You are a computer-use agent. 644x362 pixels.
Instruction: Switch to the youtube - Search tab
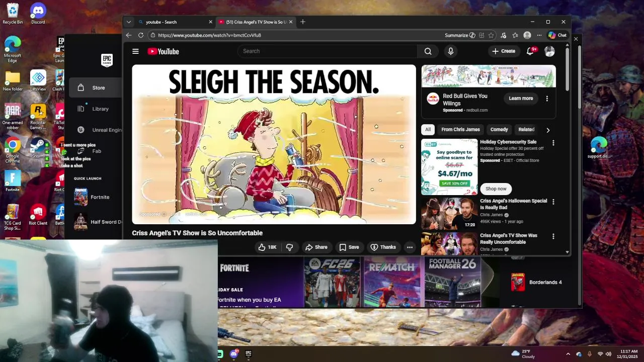[x=175, y=22]
